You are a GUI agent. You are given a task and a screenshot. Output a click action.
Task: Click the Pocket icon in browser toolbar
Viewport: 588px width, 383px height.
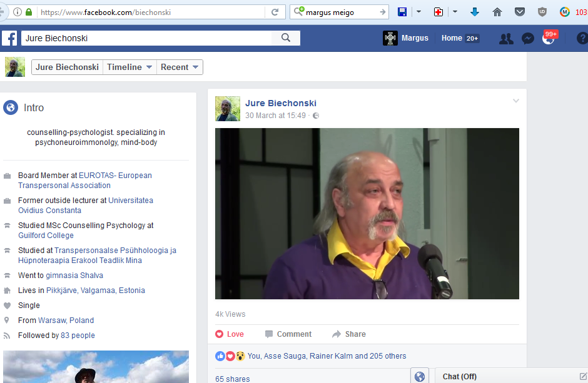tap(519, 12)
